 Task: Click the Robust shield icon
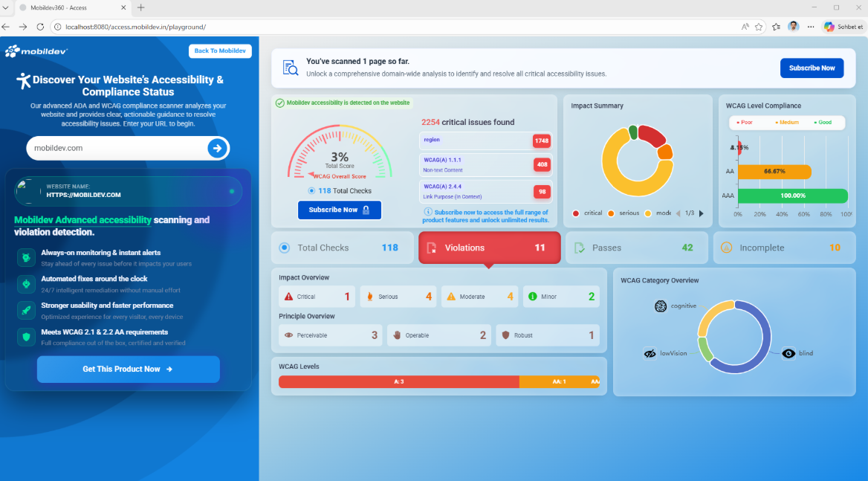(505, 335)
